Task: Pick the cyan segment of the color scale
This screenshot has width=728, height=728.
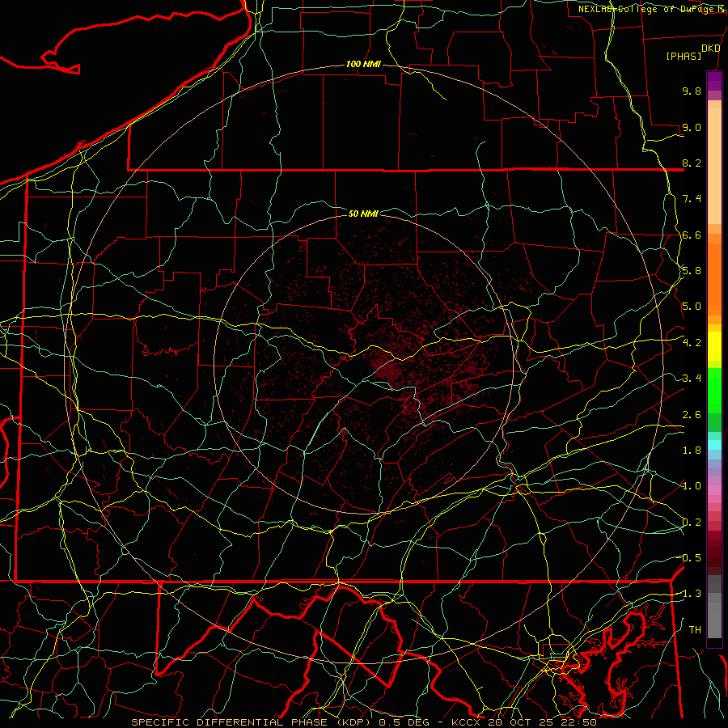Action: click(714, 445)
